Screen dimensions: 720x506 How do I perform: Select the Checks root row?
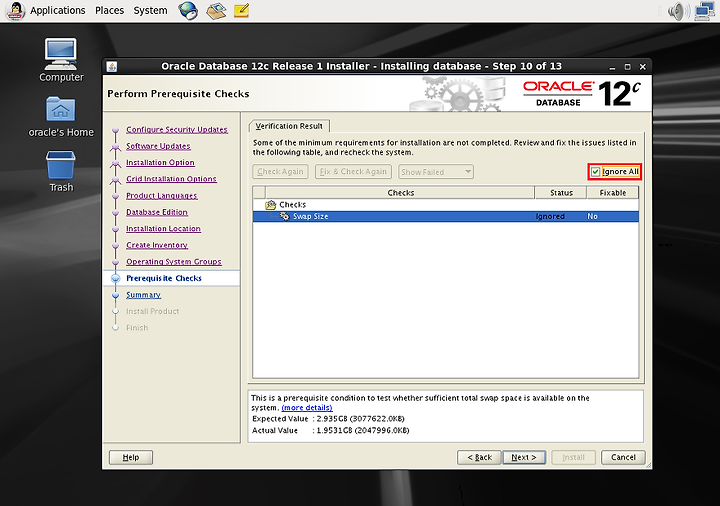click(445, 205)
